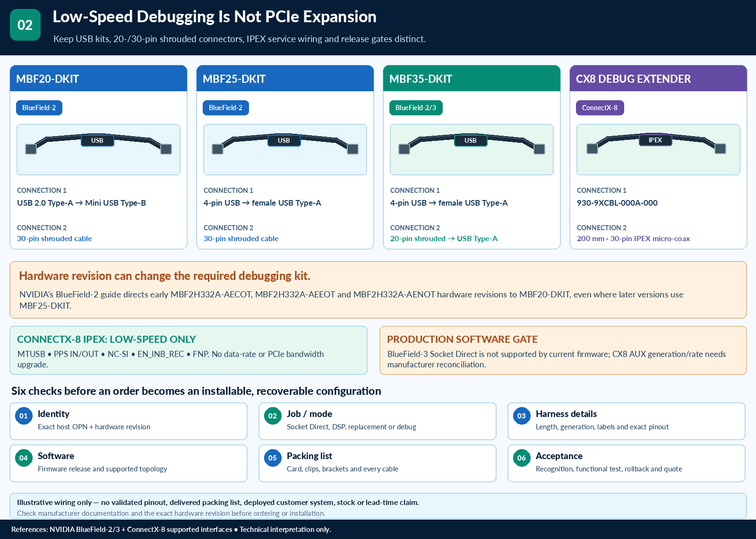Click the 01 Identity check badge
Screen dimensions: 756x539
point(24,416)
